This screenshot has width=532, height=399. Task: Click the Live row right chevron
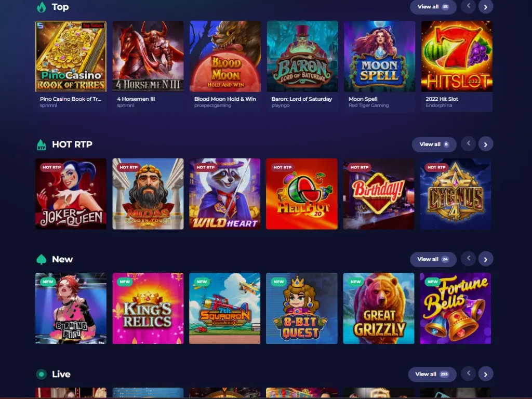(486, 374)
